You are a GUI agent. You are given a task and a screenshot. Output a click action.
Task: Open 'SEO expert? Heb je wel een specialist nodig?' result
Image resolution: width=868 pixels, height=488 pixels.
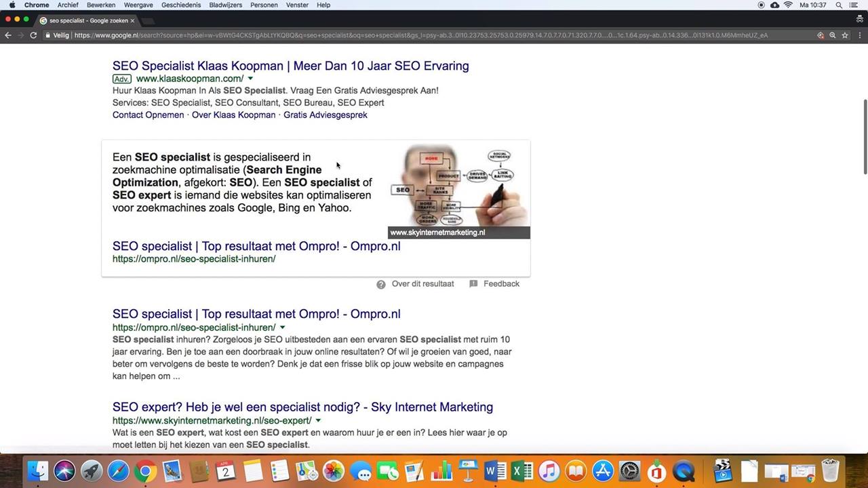click(x=302, y=407)
